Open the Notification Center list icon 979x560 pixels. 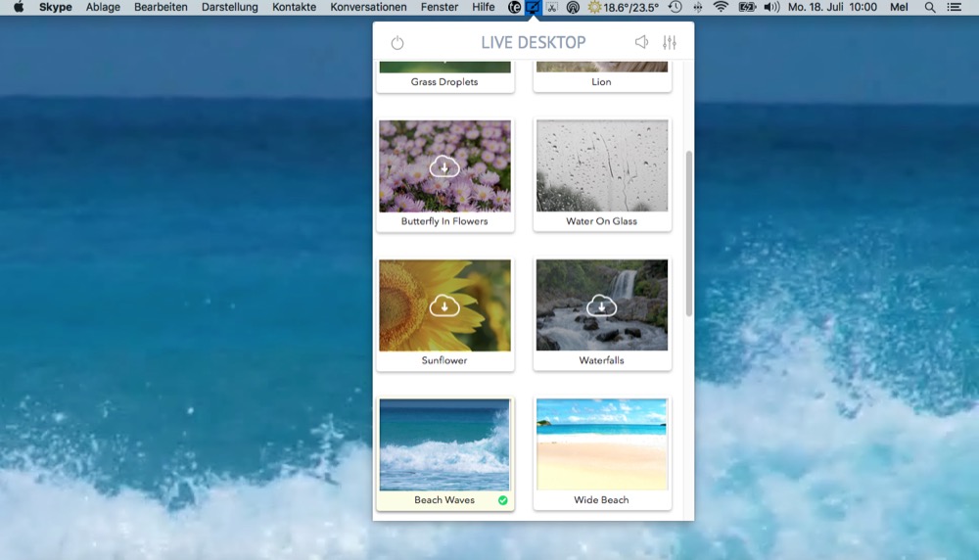(x=955, y=8)
